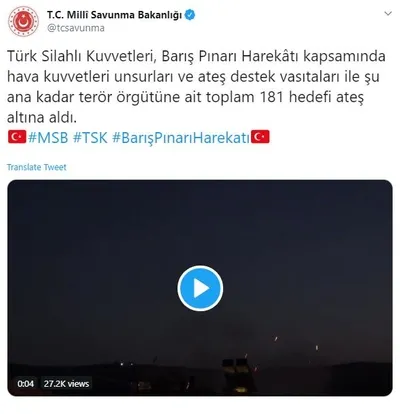Screen dimensions: 400x414
Task: Click the 27.2K views counter
Action: tap(66, 384)
